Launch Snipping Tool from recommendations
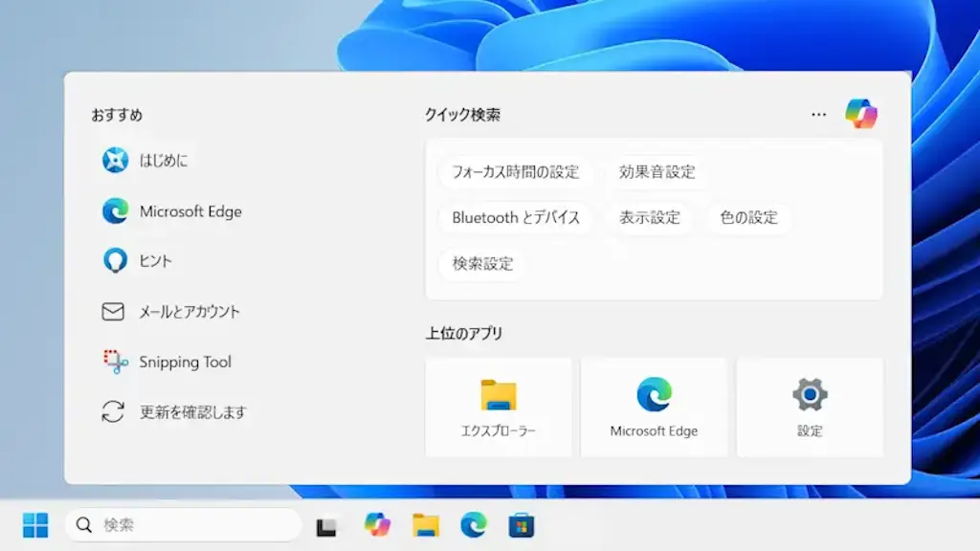Screen dimensions: 980x551 coord(167,363)
